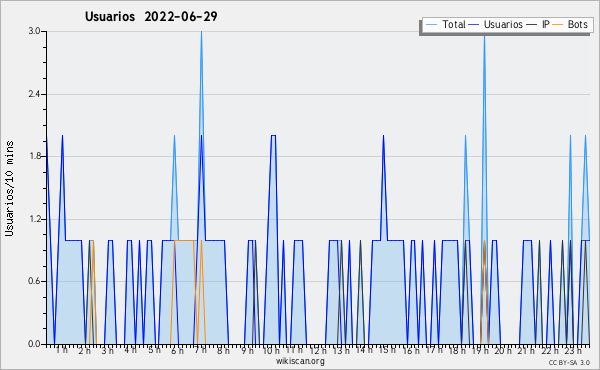This screenshot has width=600, height=370.
Task: Click the '2 h' x-axis label
Action: 85,350
